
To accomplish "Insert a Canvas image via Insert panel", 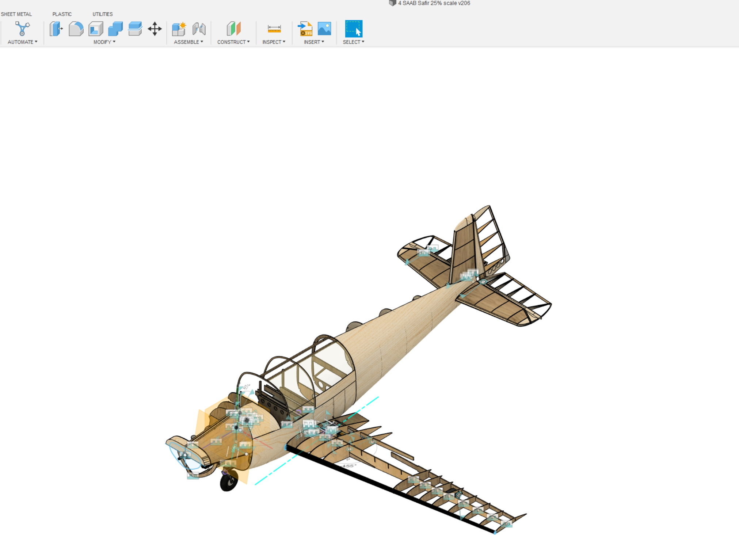I will click(324, 29).
